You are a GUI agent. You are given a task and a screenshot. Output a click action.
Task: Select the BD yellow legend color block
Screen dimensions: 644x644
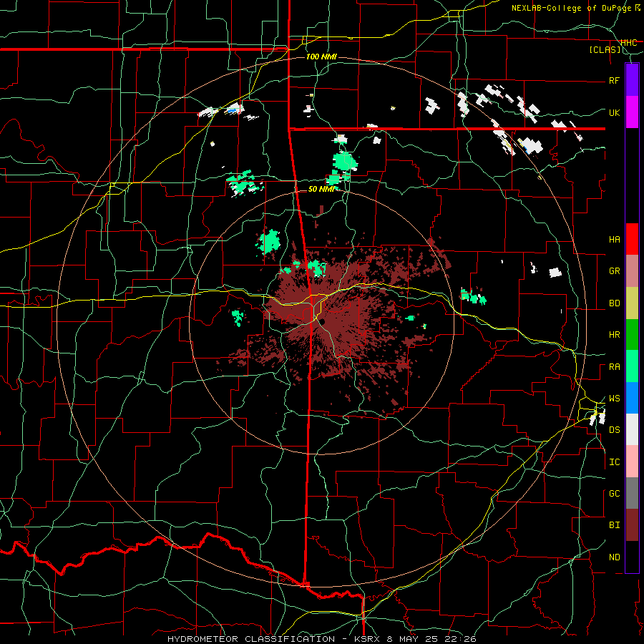[632, 303]
